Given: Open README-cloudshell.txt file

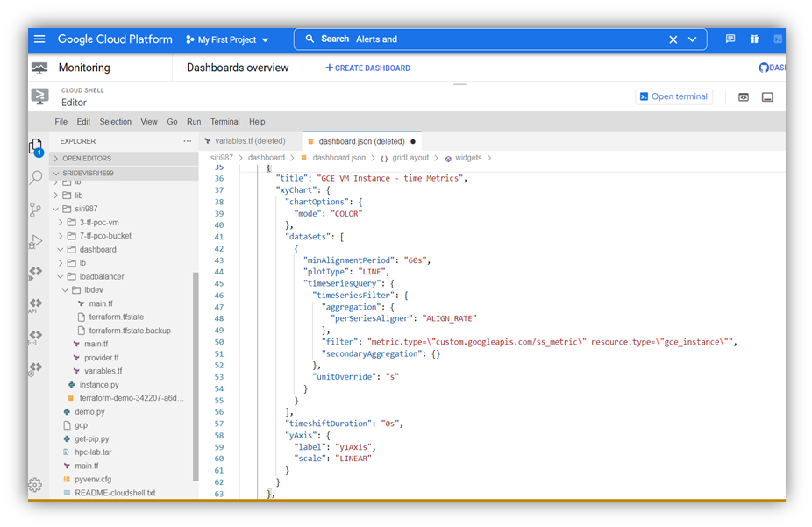Looking at the screenshot, I should [x=115, y=493].
